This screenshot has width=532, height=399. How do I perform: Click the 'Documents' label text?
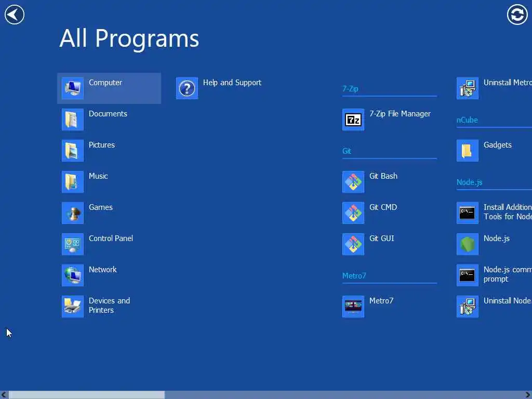coord(108,114)
